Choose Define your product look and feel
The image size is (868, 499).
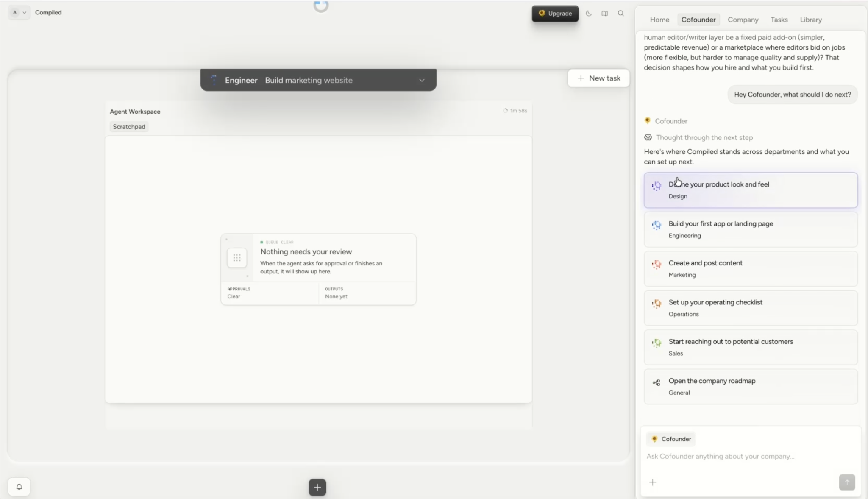[x=751, y=190]
